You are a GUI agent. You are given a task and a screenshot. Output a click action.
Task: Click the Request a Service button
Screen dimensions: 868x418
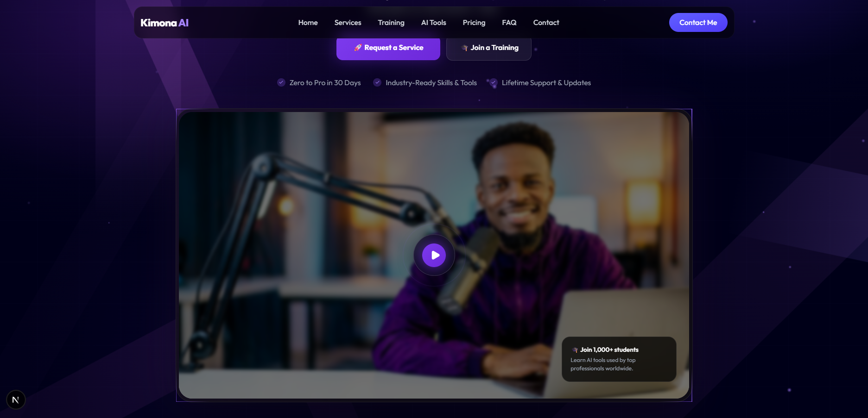[x=388, y=48]
